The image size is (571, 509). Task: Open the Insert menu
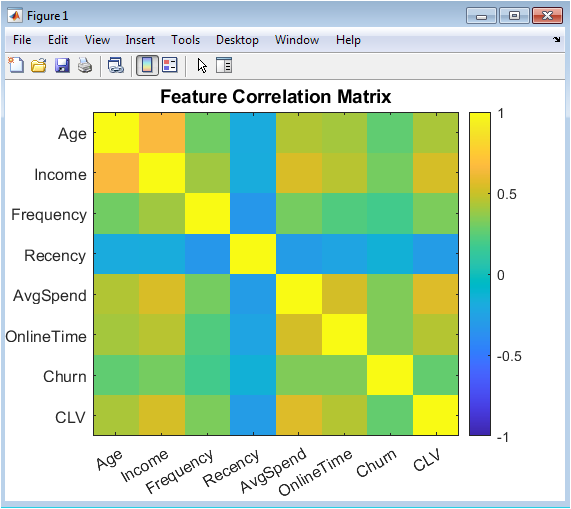[140, 40]
